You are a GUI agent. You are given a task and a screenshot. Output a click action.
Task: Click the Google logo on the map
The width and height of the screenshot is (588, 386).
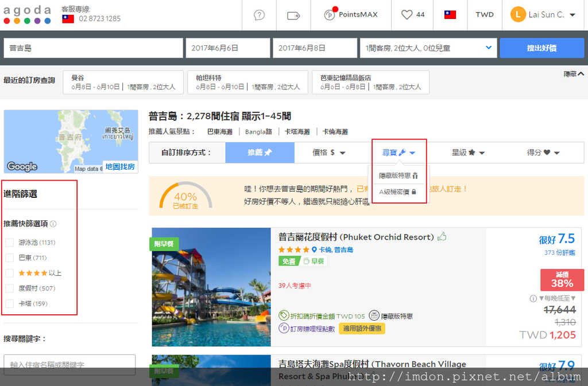(22, 166)
